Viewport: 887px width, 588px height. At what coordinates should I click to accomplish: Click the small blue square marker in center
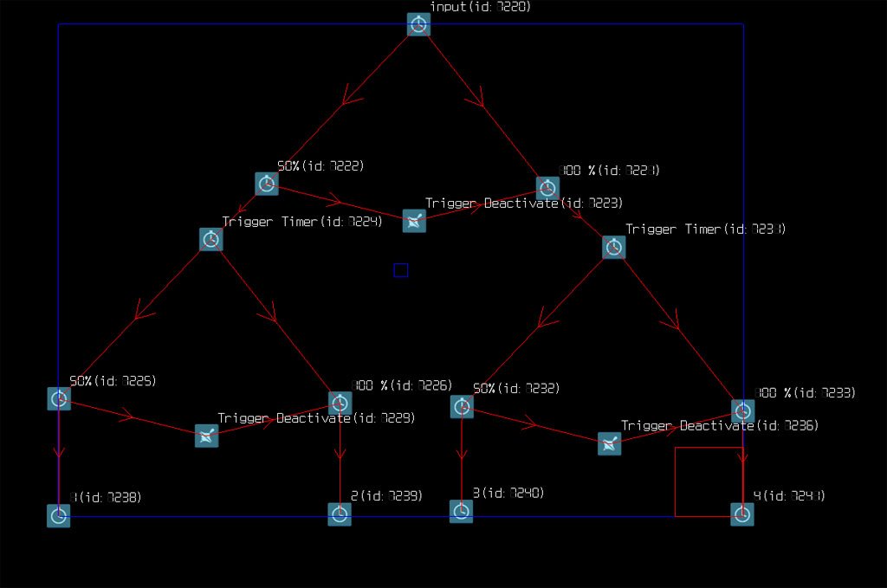pos(400,270)
